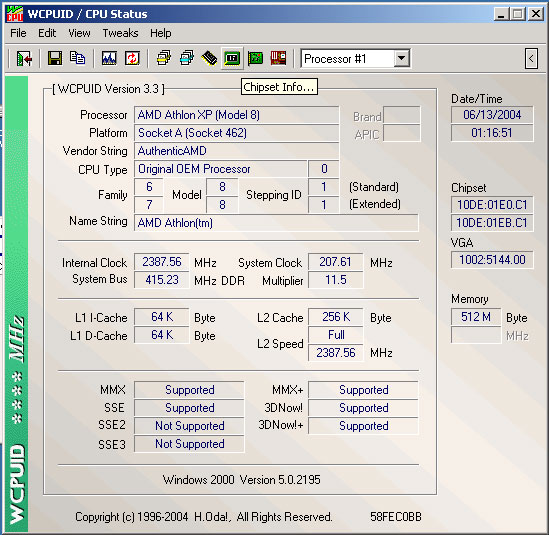Image resolution: width=549 pixels, height=535 pixels.
Task: Click 'Windows 2000 Version 5.0.2195' text
Action: coord(242,480)
